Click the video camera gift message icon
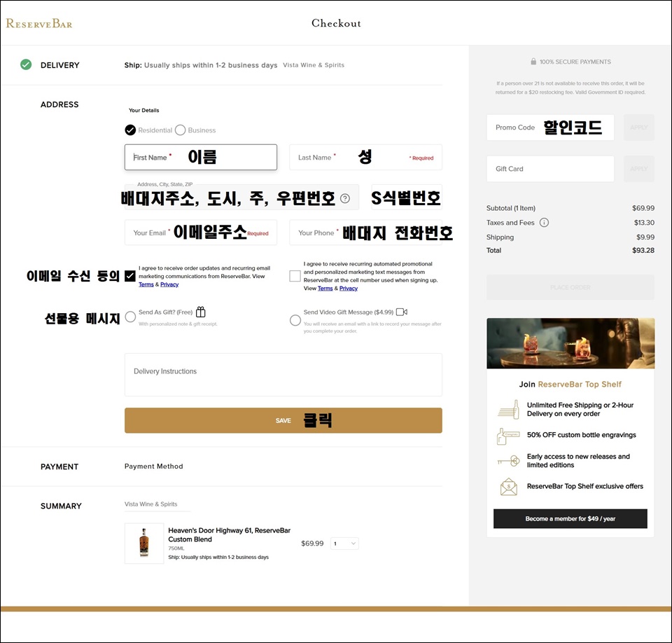This screenshot has width=672, height=643. coord(402,312)
